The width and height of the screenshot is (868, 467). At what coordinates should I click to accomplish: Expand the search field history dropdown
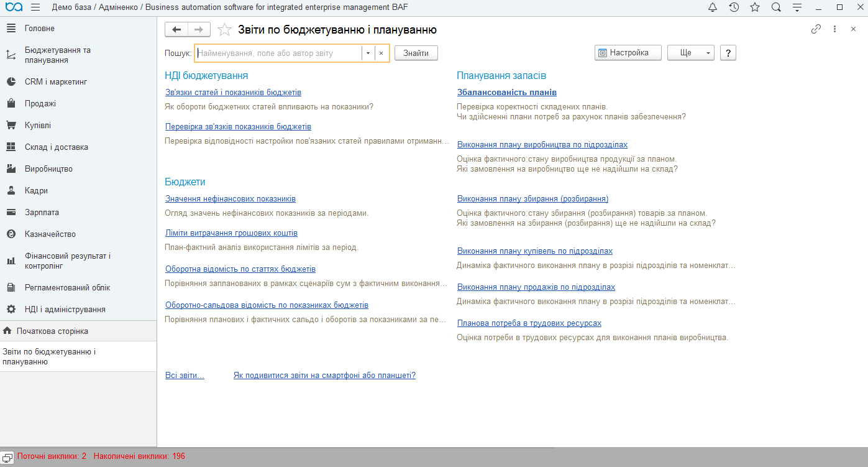[368, 53]
